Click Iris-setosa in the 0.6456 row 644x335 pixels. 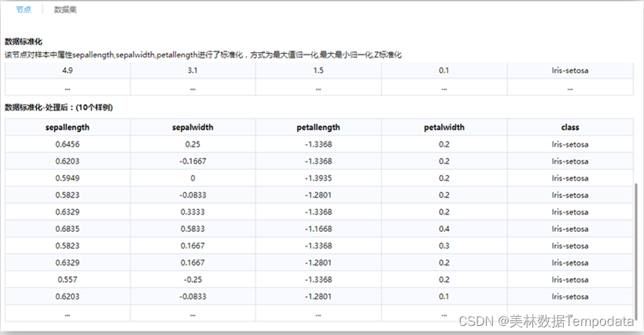point(570,145)
